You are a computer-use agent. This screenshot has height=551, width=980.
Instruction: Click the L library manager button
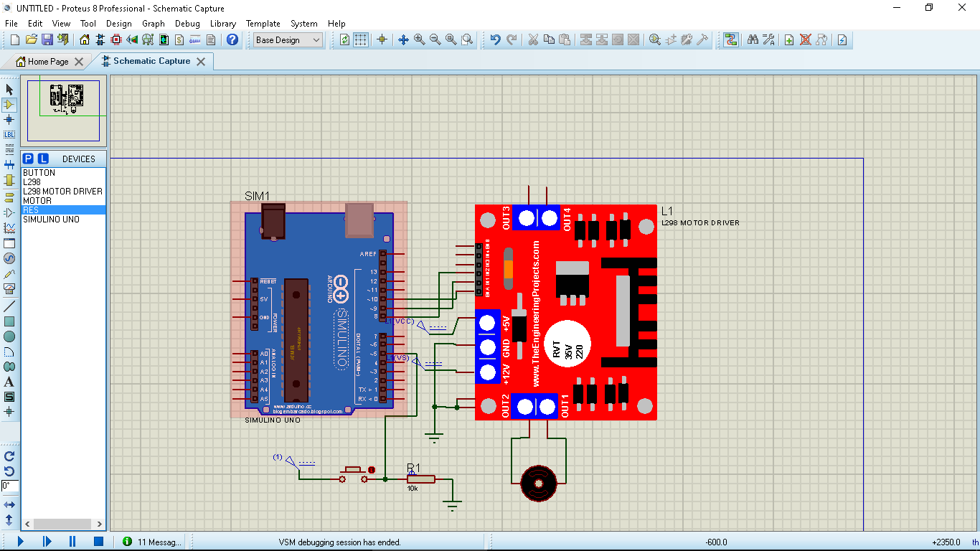coord(43,159)
